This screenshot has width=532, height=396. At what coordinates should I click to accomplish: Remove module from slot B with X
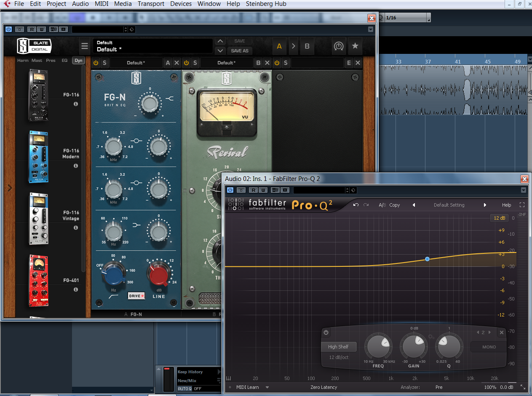(267, 63)
